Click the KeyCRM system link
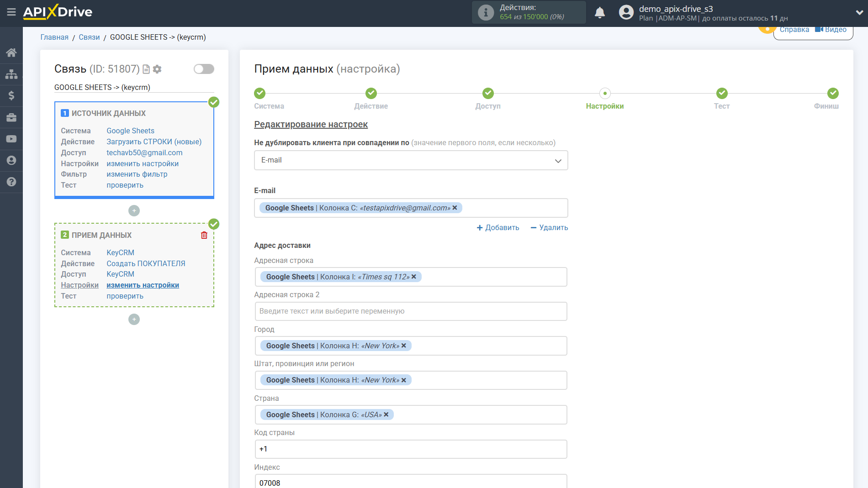Image resolution: width=868 pixels, height=488 pixels. click(x=120, y=252)
